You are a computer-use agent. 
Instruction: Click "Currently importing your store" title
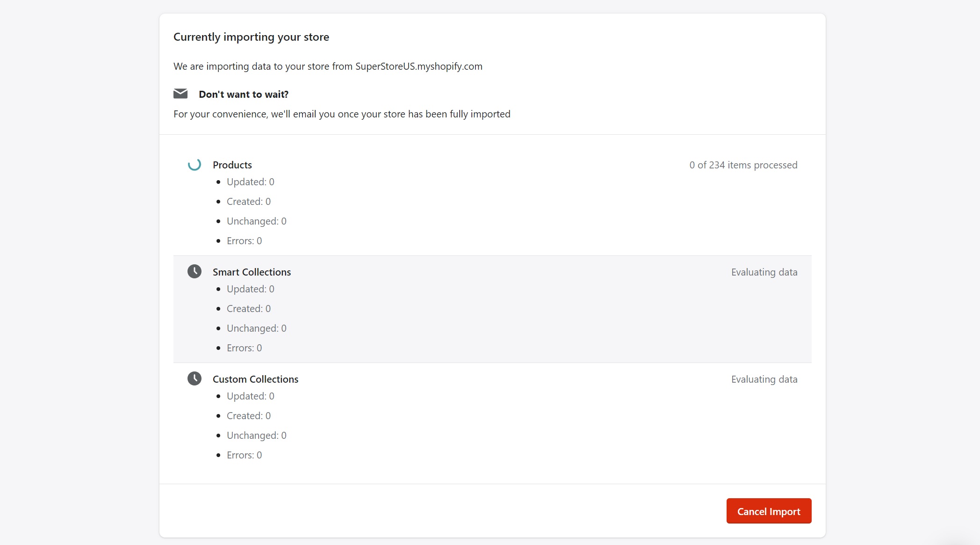[x=251, y=37]
